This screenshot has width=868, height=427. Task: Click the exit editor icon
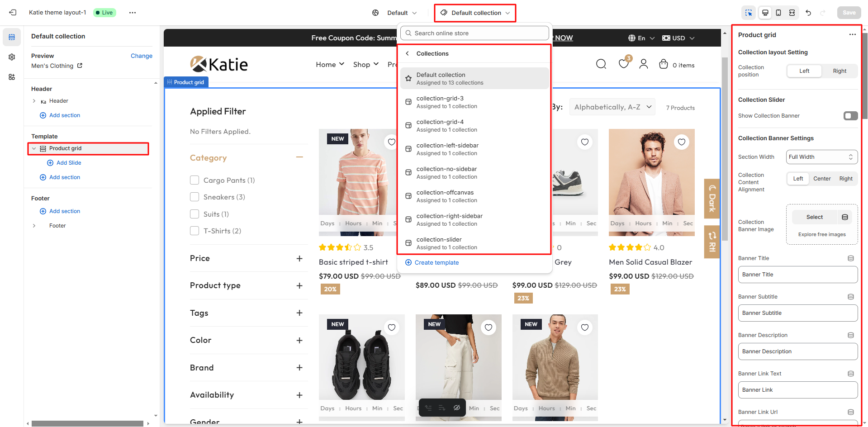(x=13, y=13)
